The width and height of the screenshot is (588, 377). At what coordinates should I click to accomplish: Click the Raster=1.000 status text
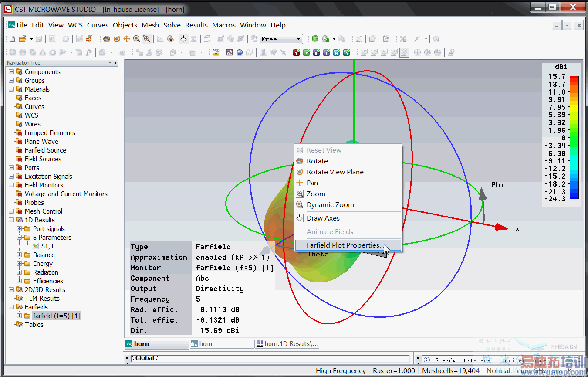(394, 371)
